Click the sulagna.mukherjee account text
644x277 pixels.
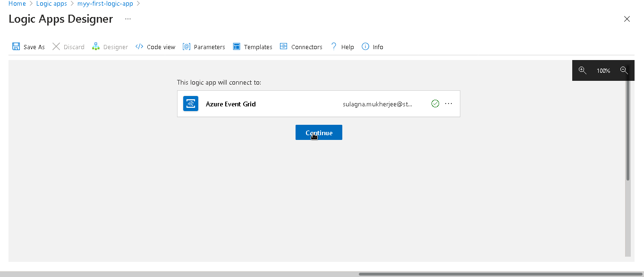click(378, 104)
